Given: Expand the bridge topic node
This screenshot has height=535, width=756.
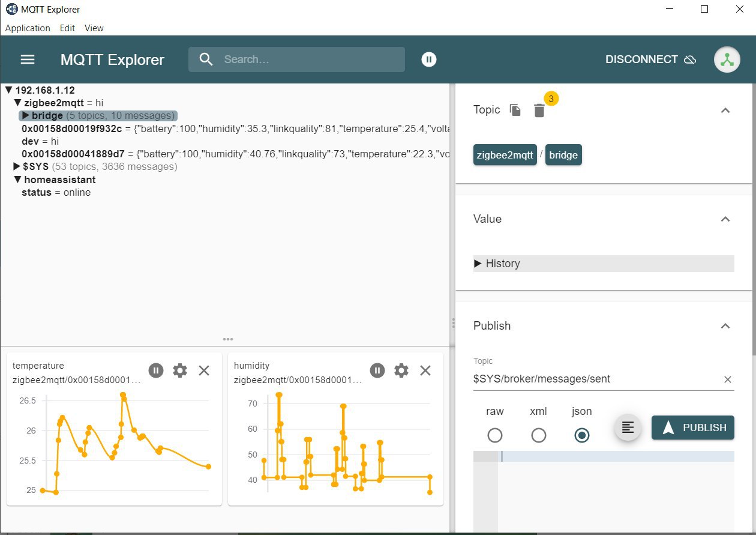Looking at the screenshot, I should coord(26,115).
